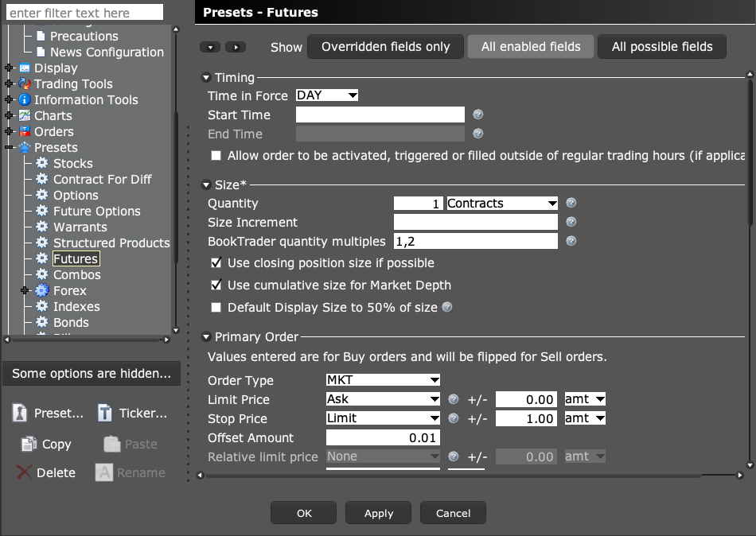Viewport: 756px width, 536px height.
Task: Click the Cancel button
Action: (454, 513)
